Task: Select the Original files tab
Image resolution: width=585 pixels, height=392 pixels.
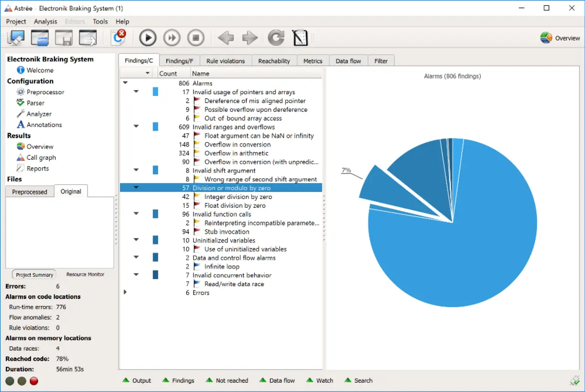Action: (x=71, y=191)
